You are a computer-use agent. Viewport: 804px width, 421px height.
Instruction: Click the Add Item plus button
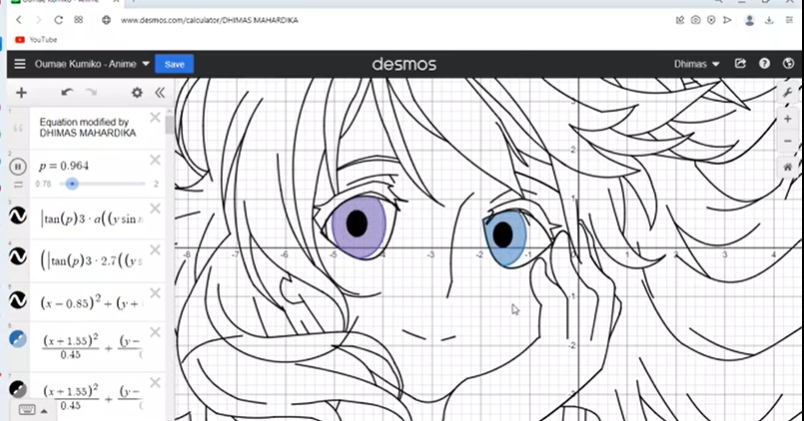tap(21, 93)
